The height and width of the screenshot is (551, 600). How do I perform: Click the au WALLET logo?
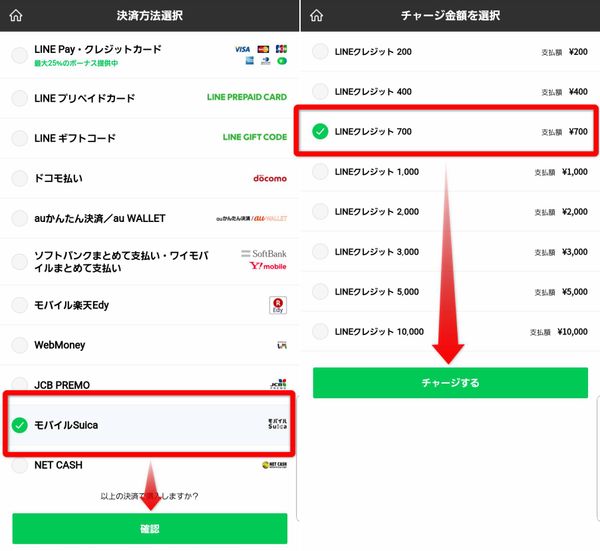[270, 218]
